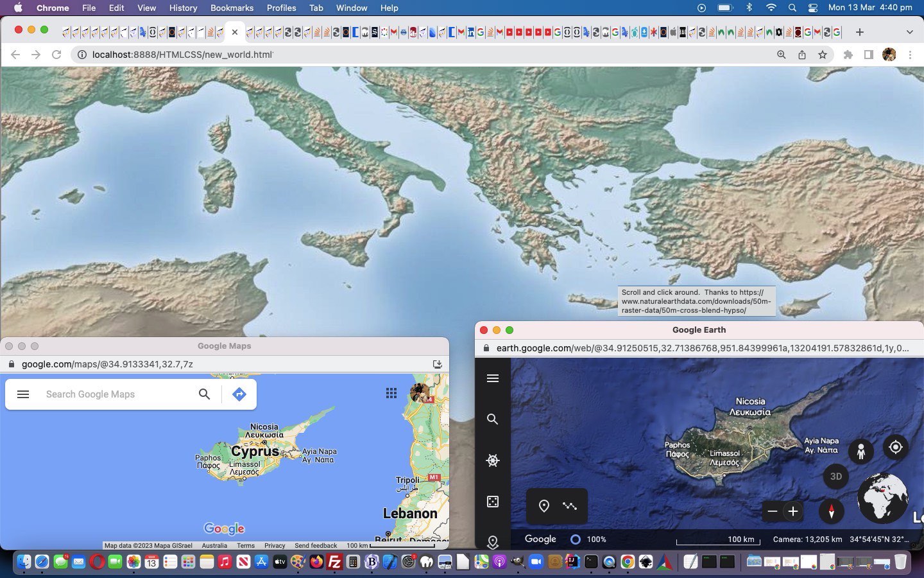Image resolution: width=924 pixels, height=578 pixels.
Task: Open Voyager ship's wheel in Google Earth
Action: tap(493, 460)
